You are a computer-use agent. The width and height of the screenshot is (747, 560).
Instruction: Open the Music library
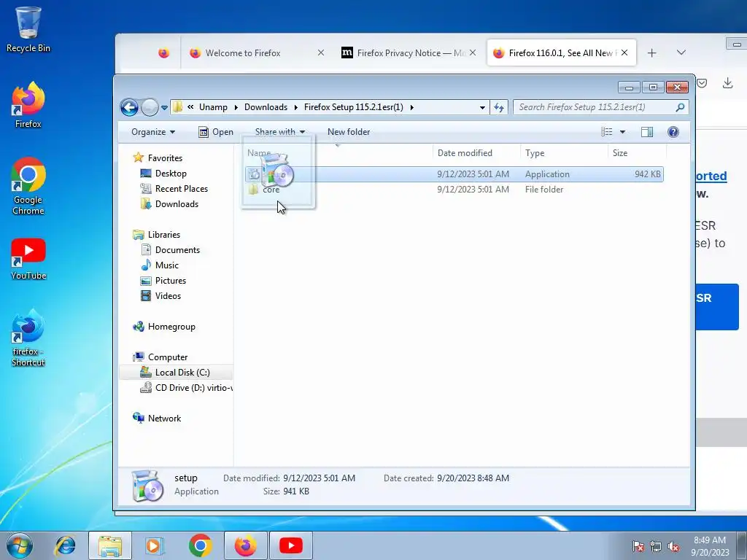click(160, 265)
